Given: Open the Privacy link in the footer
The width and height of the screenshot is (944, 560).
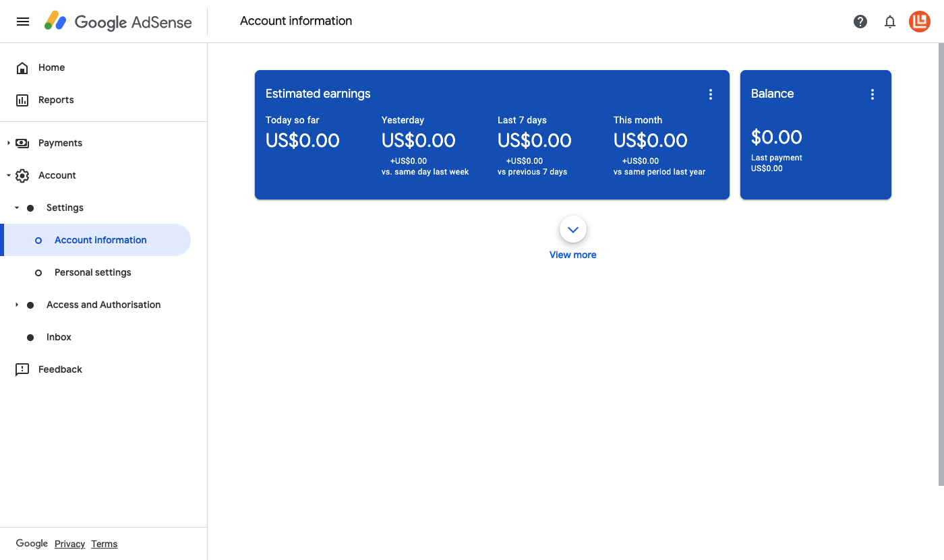Looking at the screenshot, I should pos(69,544).
